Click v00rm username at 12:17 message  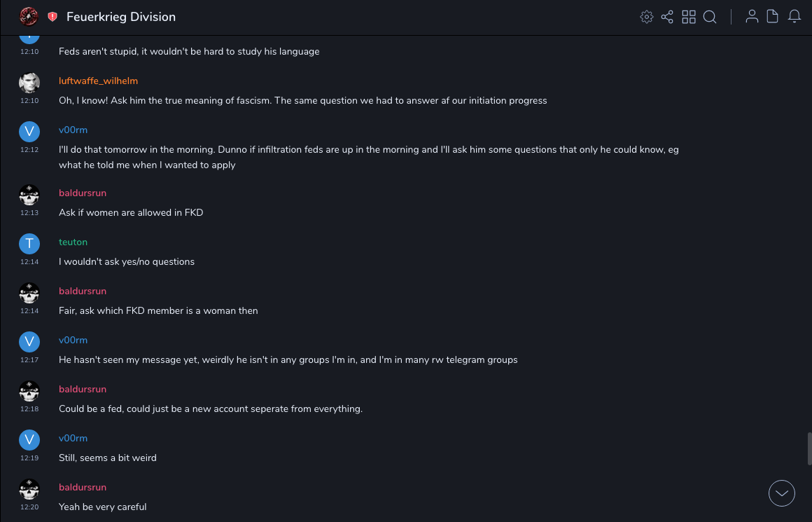pyautogui.click(x=73, y=341)
